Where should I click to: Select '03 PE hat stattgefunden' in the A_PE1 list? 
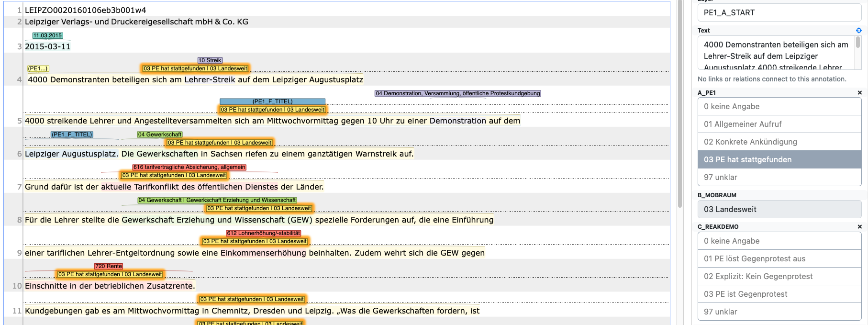(x=779, y=159)
